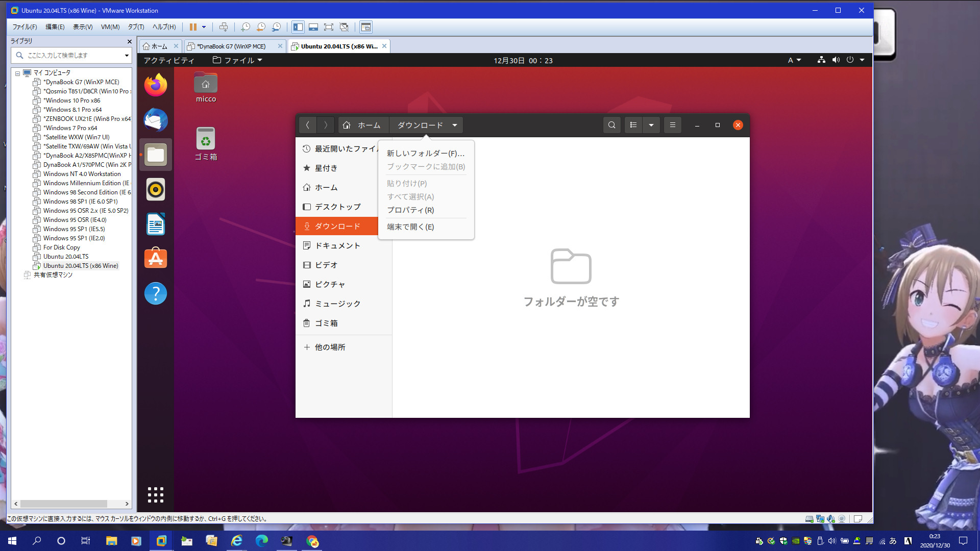Image resolution: width=980 pixels, height=551 pixels.
Task: Open ピクチャ in the sidebar
Action: coord(344,284)
